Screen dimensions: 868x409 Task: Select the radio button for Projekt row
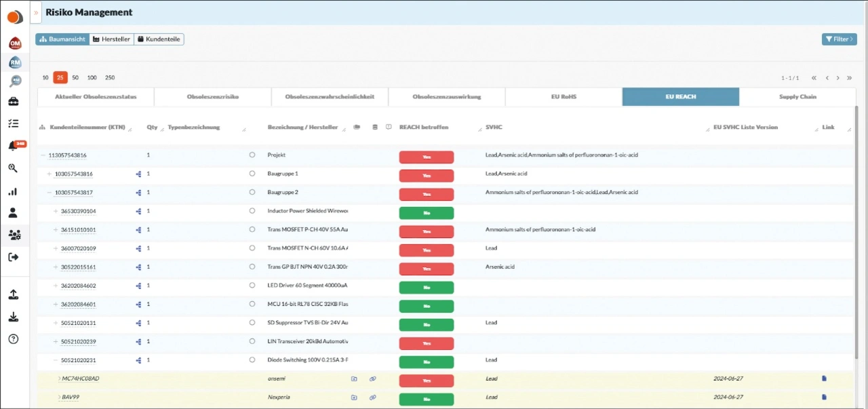pos(252,155)
